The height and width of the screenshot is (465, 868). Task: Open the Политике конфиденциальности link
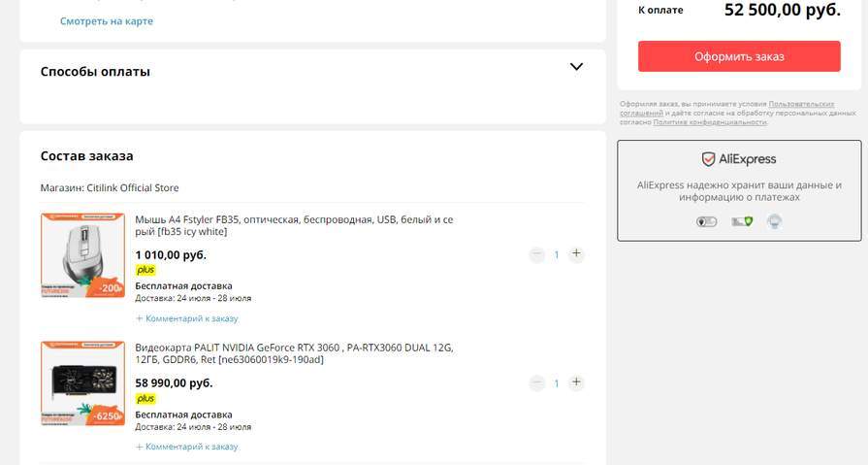pyautogui.click(x=710, y=122)
